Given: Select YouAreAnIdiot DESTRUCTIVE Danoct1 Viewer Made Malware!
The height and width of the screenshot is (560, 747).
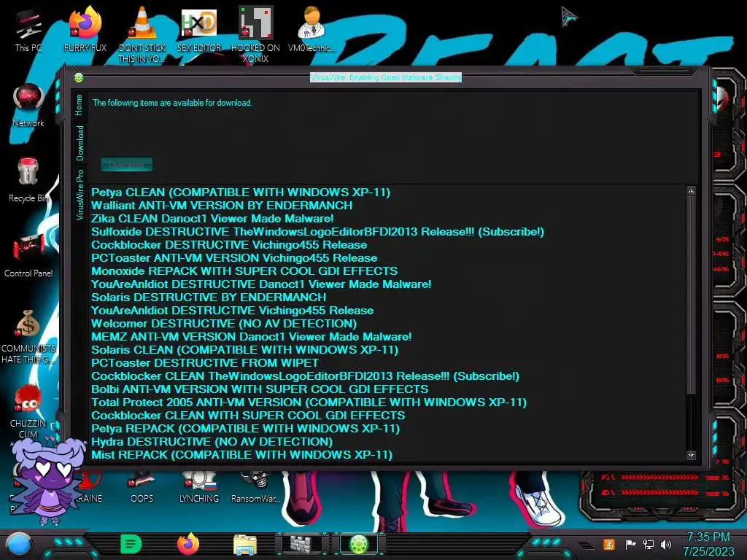Looking at the screenshot, I should [261, 284].
